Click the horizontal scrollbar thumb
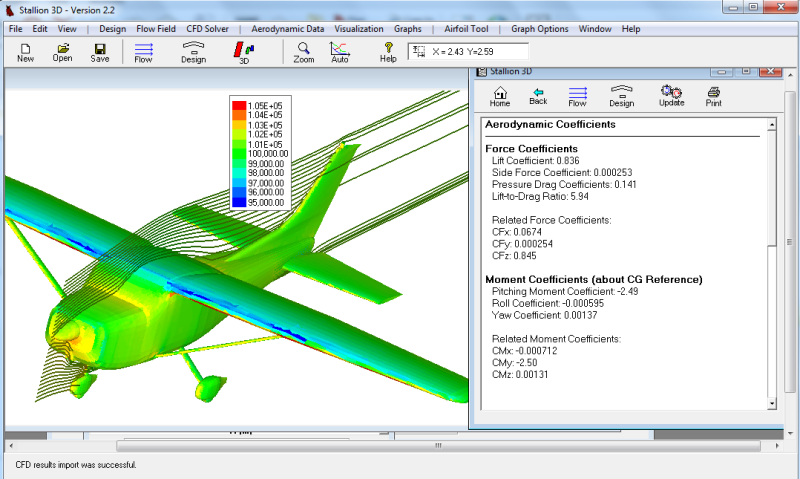This screenshot has width=800, height=479. point(438,446)
